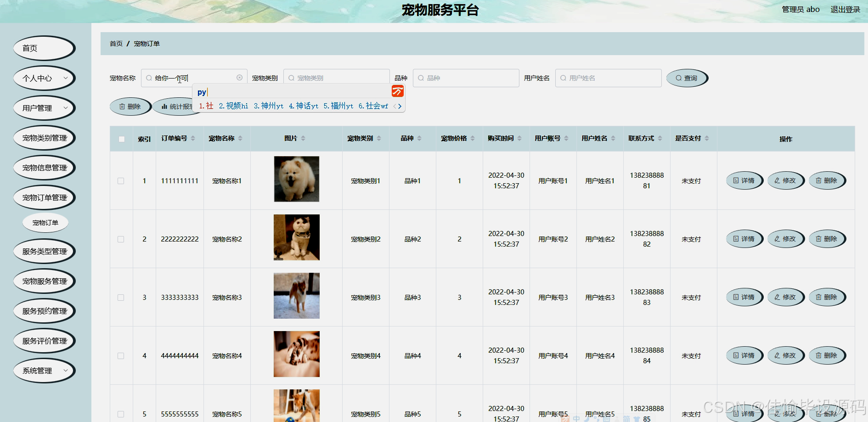Screen dimensions: 868x422
Task: Click 修改 for 宠物名称3 order
Action: (786, 297)
